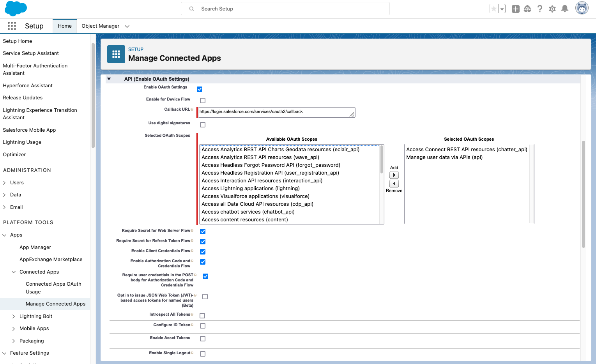Open the Favorites list dropdown arrow
The image size is (596, 364).
(502, 9)
